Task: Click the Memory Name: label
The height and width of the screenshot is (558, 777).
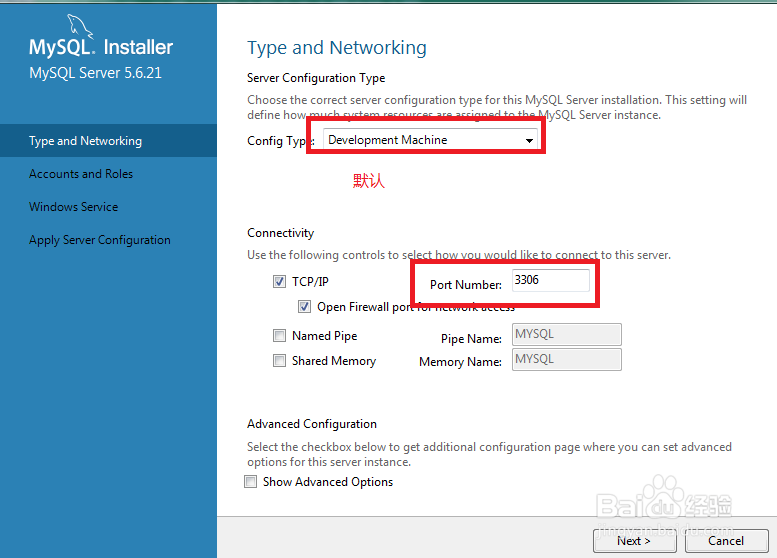Action: 460,362
